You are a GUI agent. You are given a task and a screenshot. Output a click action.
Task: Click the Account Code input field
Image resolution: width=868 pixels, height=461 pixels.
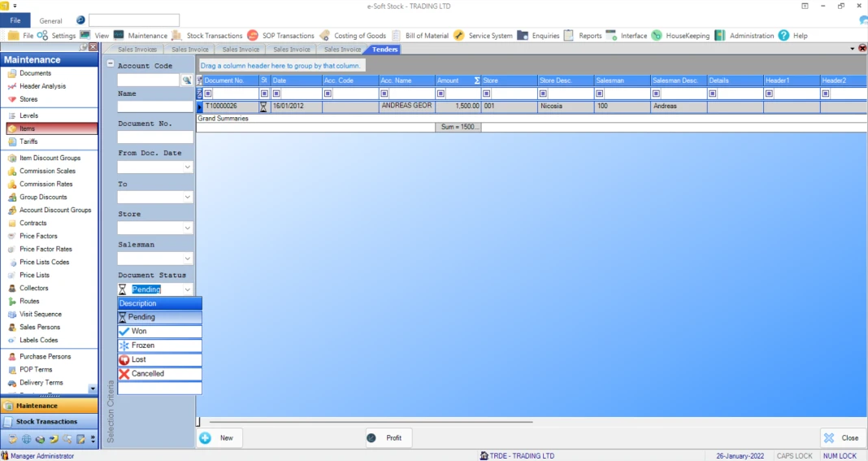149,80
